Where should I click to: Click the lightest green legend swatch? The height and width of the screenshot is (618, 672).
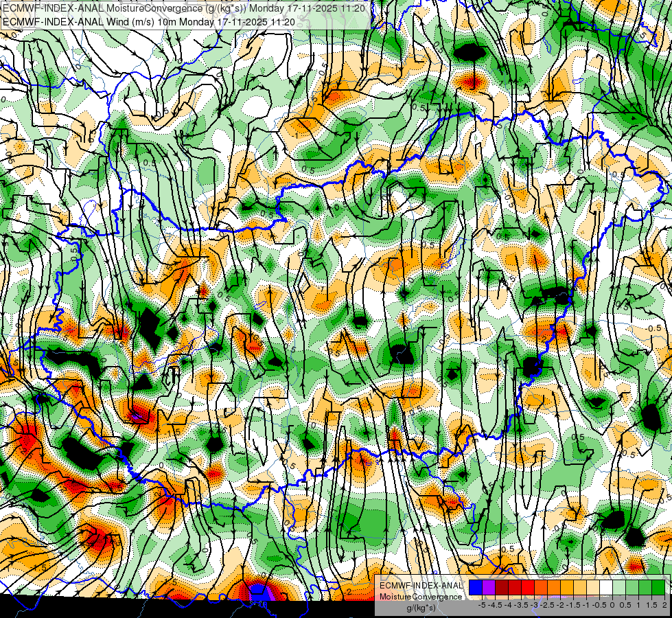click(619, 588)
